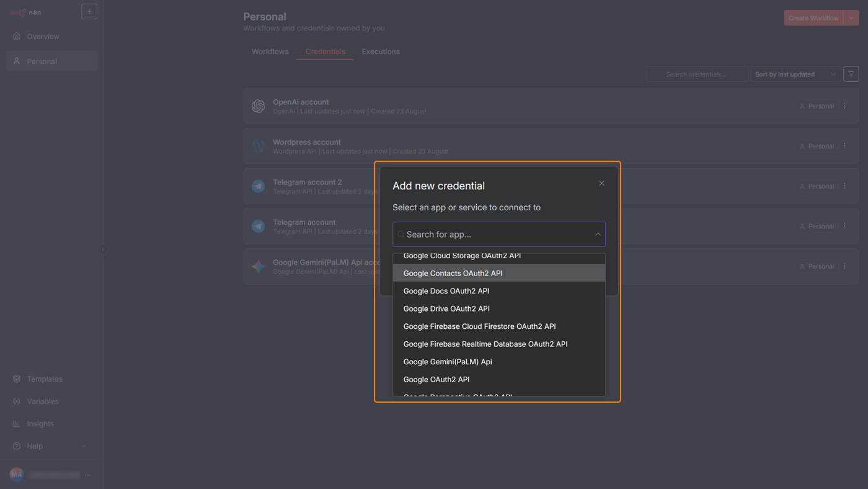Collapse the app list dropdown chevron

tap(598, 235)
